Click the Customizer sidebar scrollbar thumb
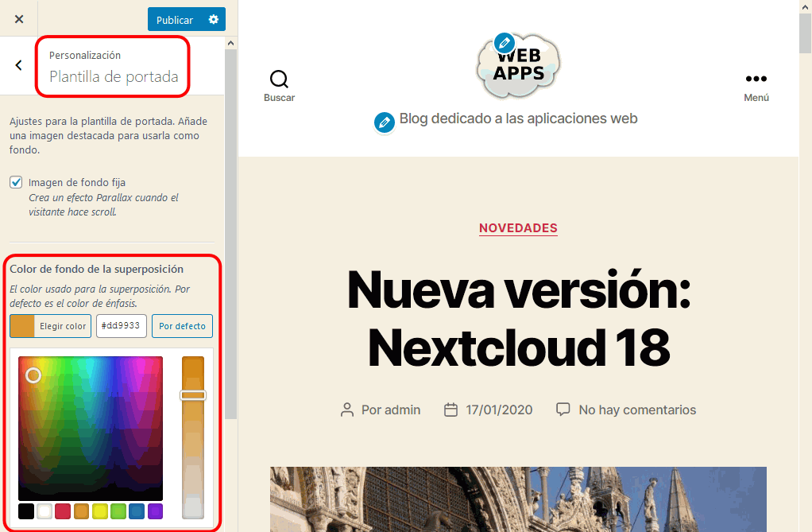Screen dimensions: 812x532 [231, 234]
